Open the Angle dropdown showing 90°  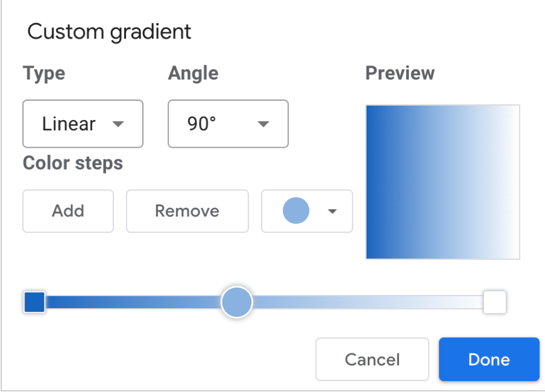pyautogui.click(x=228, y=124)
